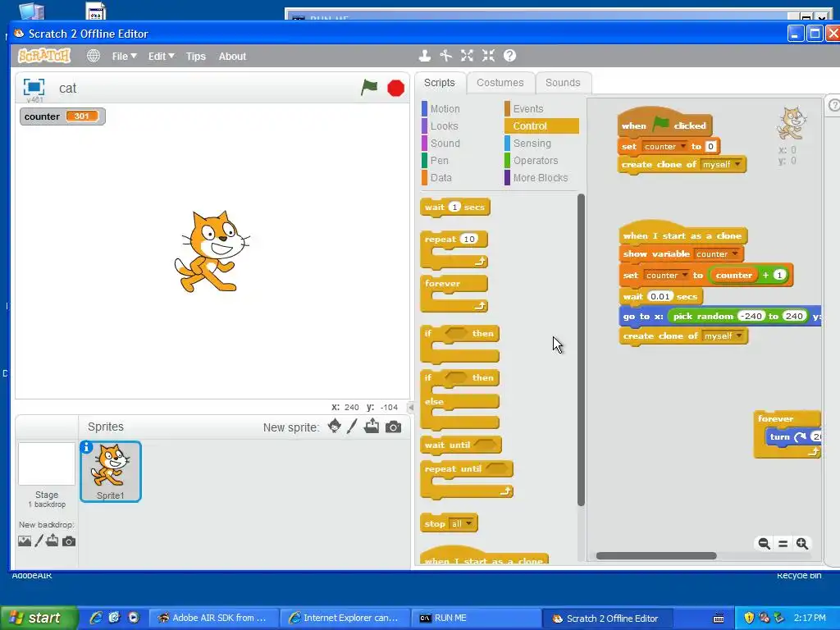Open Sprite1 info button

click(86, 447)
